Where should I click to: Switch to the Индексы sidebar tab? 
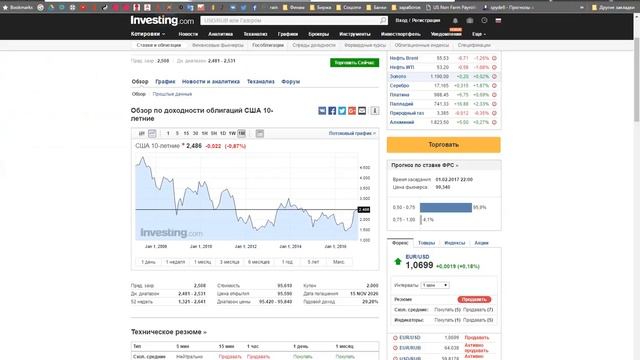[454, 243]
